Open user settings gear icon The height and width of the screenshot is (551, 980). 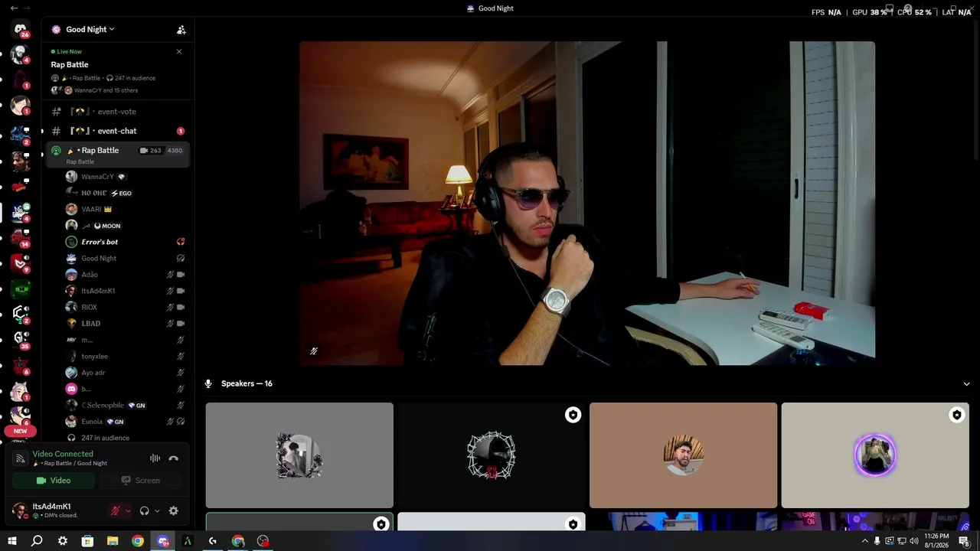(x=174, y=510)
